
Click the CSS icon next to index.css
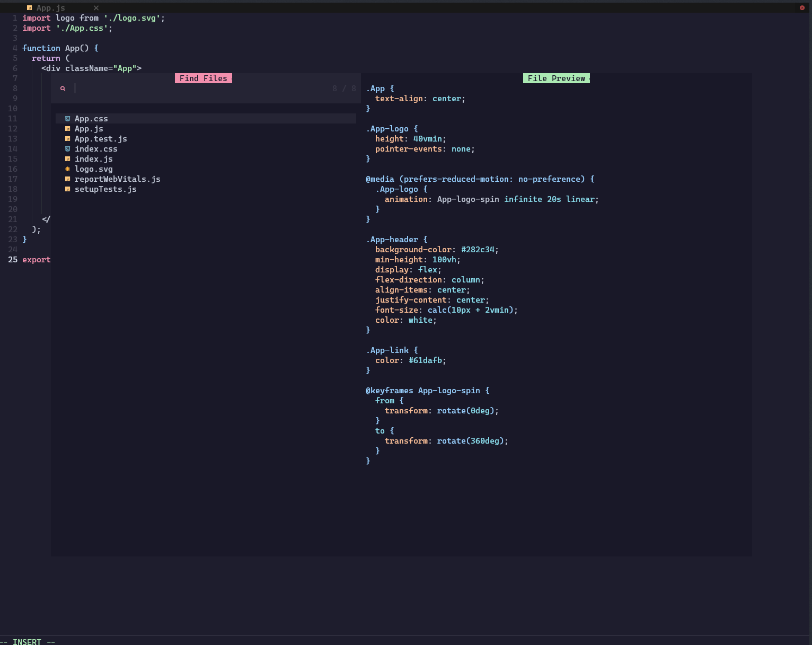click(x=67, y=148)
